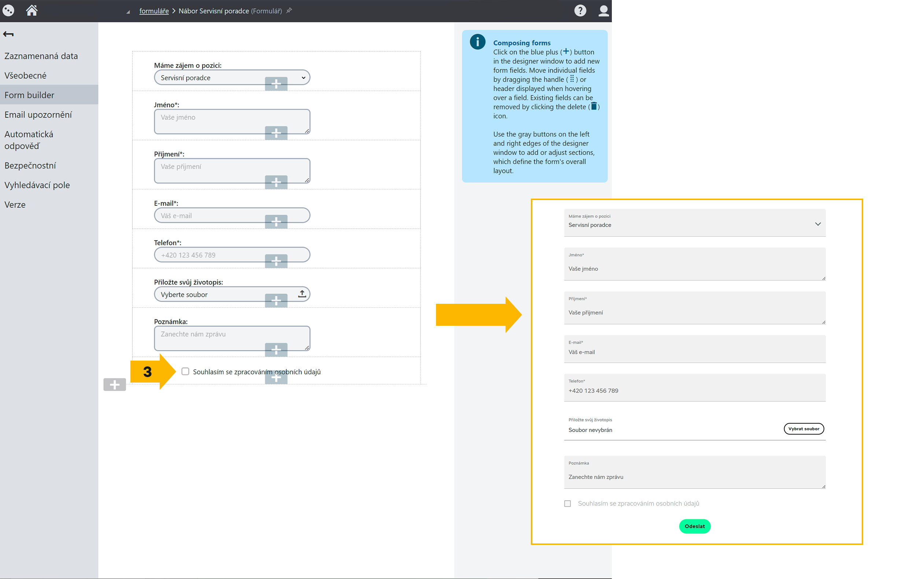924x579 pixels.
Task: Follow the formuláře breadcrumb link
Action: tap(154, 11)
